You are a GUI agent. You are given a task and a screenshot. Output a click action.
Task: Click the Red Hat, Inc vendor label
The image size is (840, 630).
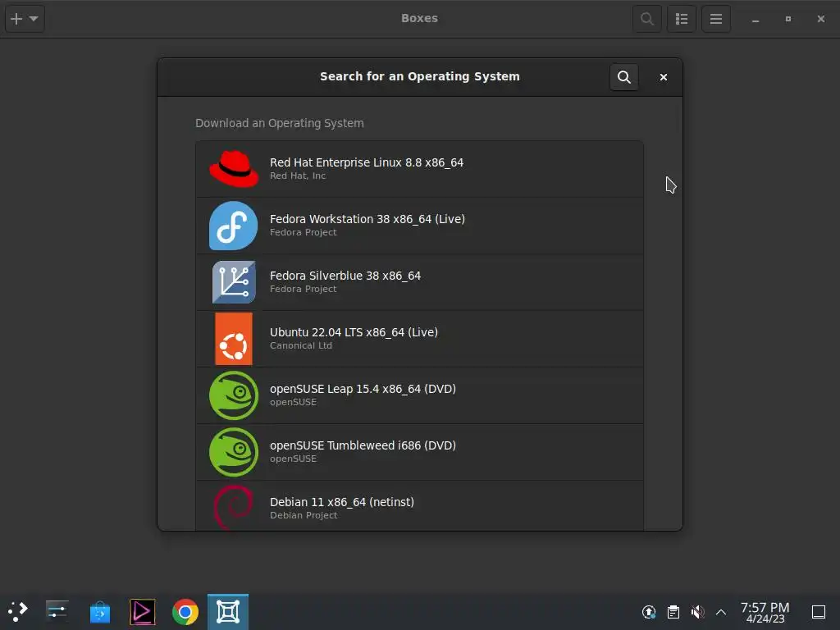pyautogui.click(x=298, y=176)
